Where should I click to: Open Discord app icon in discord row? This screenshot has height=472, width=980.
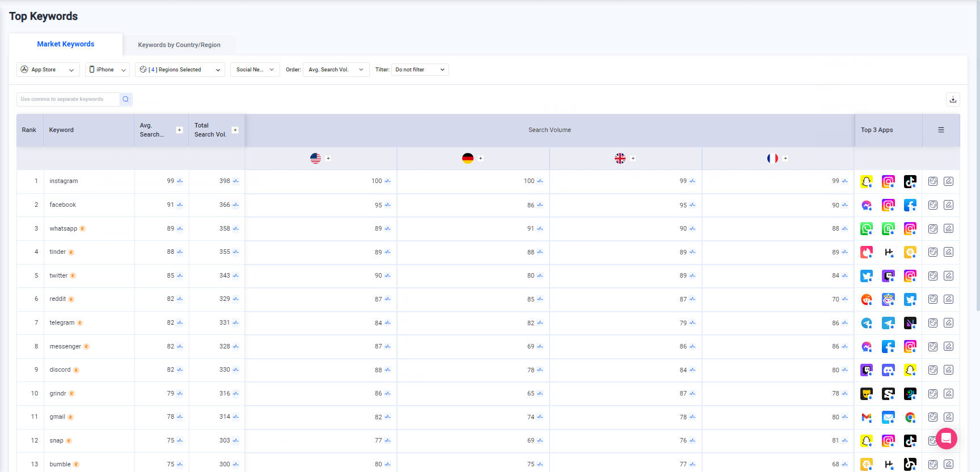[x=889, y=370]
